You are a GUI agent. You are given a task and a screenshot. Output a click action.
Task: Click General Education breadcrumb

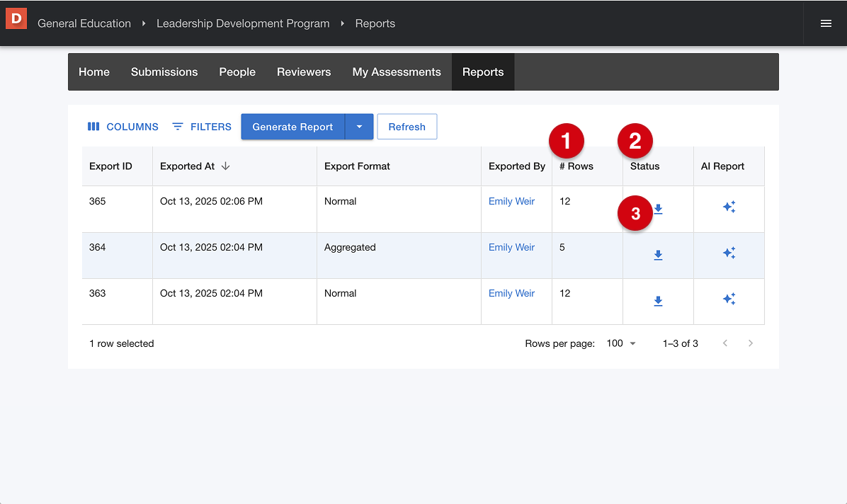[x=84, y=23]
